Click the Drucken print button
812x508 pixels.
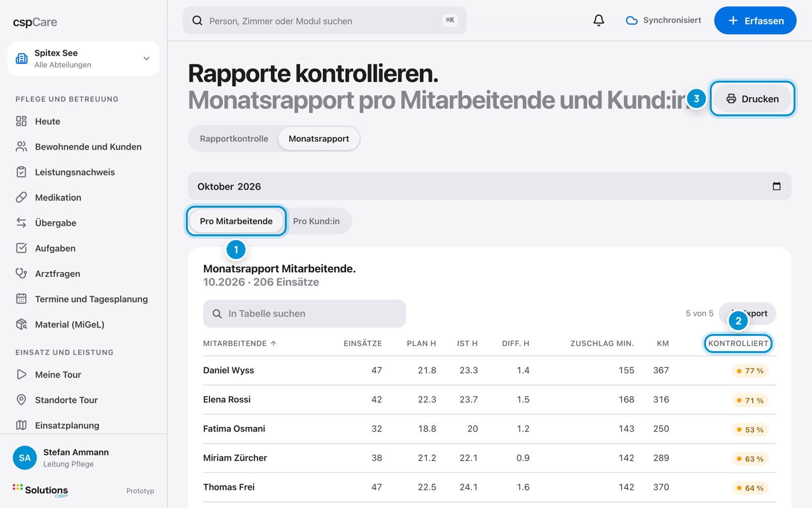point(752,99)
